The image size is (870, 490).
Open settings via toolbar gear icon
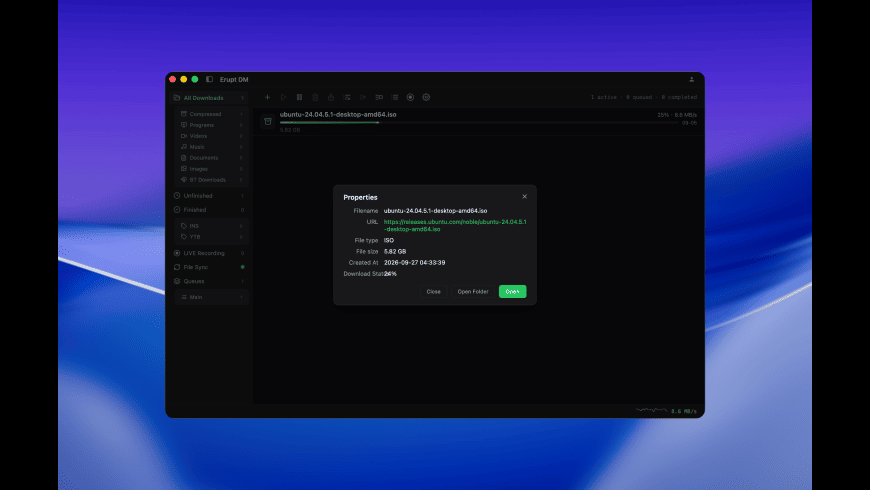426,97
